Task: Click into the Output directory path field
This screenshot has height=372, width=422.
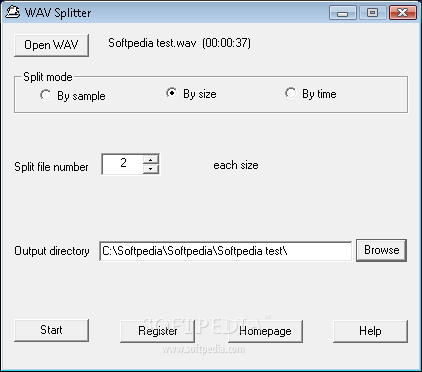Action: (226, 251)
